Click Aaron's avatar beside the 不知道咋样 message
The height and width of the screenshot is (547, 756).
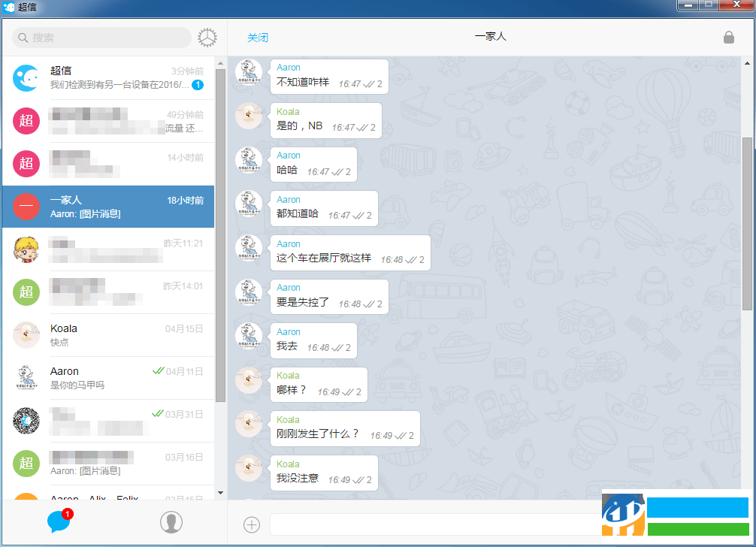click(x=249, y=72)
